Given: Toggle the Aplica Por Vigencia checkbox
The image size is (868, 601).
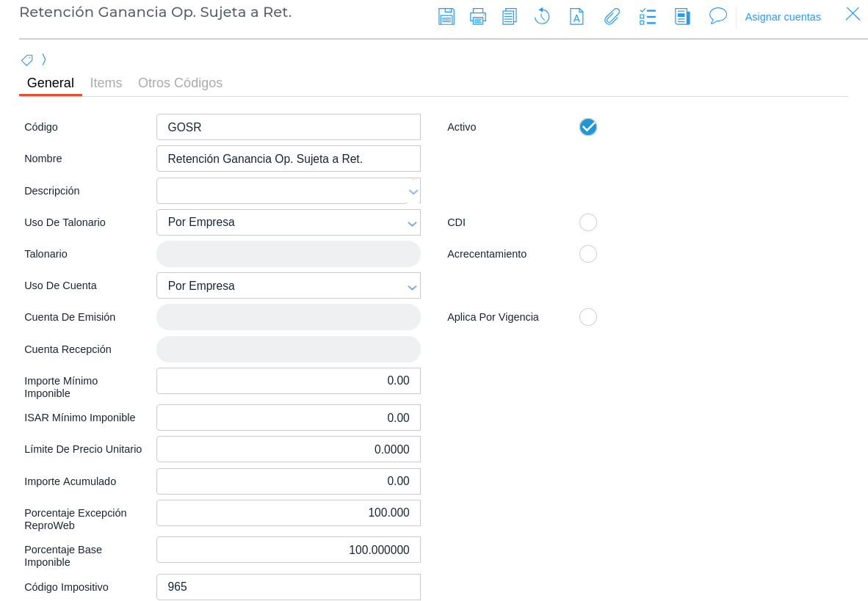Looking at the screenshot, I should [588, 317].
